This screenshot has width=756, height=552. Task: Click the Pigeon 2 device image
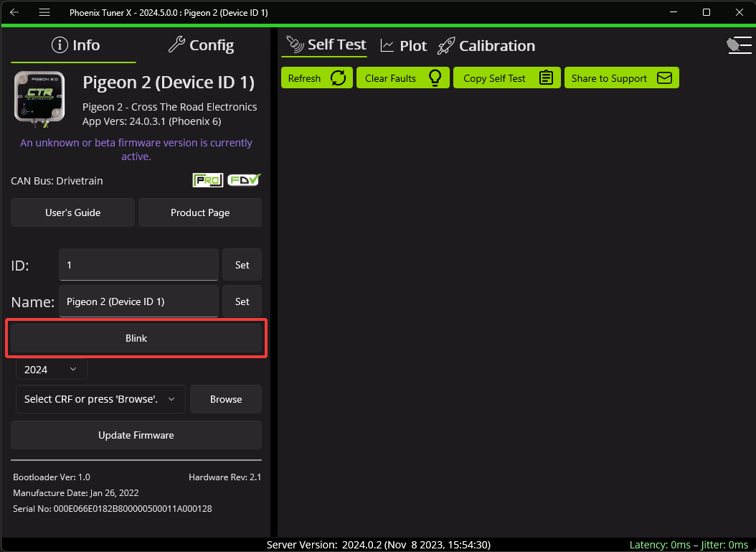click(39, 99)
